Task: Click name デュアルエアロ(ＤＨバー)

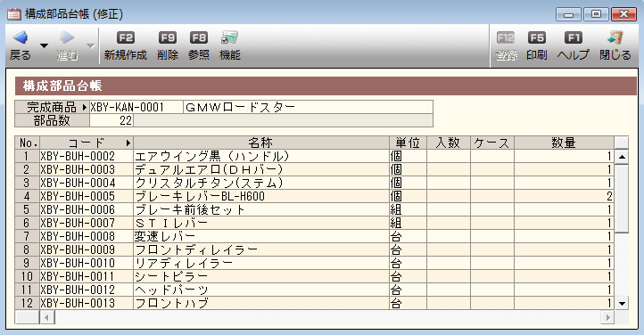Action: (x=209, y=170)
